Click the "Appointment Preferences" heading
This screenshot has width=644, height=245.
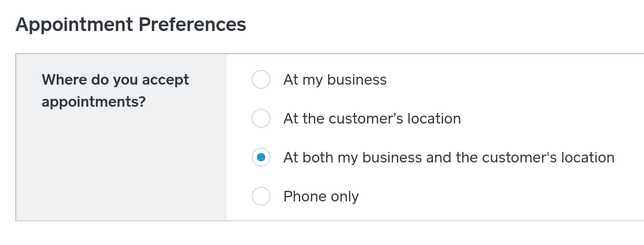[x=131, y=25]
